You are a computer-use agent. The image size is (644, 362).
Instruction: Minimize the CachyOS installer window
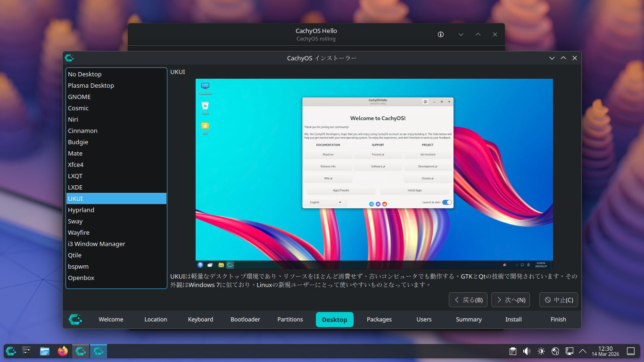pos(552,58)
